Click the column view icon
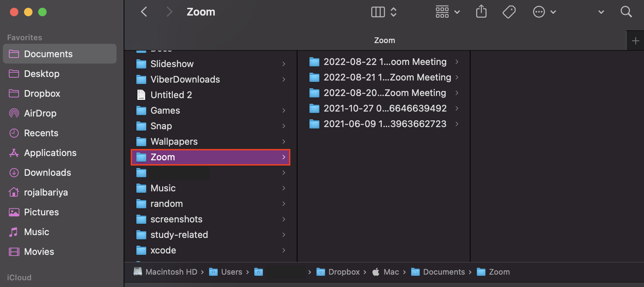Screen dimensions: 644x287 click(x=378, y=12)
